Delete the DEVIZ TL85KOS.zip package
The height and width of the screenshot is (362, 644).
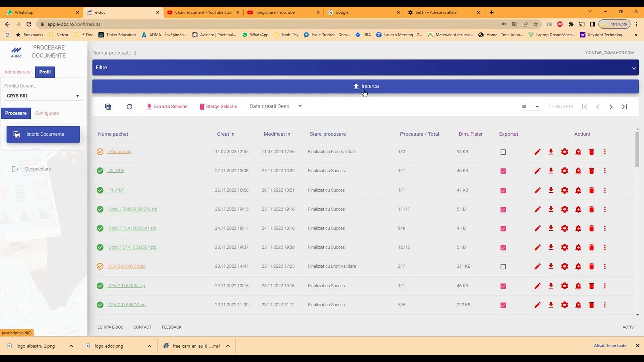(x=591, y=305)
